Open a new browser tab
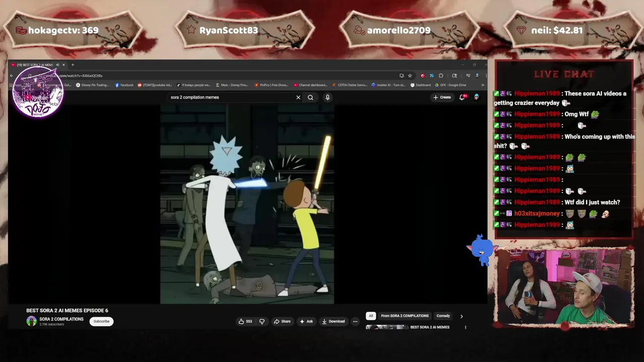644x362 pixels. [72, 65]
